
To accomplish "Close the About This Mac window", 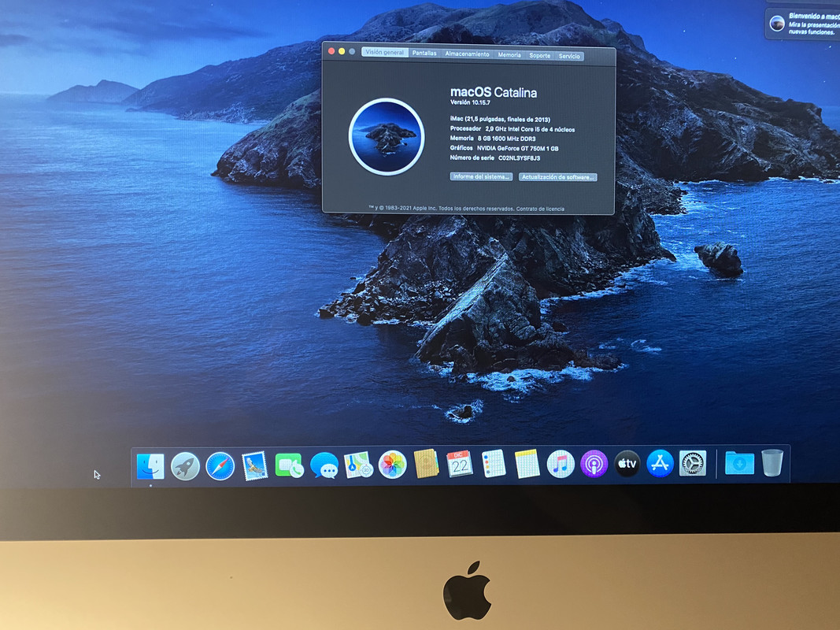I will [x=331, y=51].
